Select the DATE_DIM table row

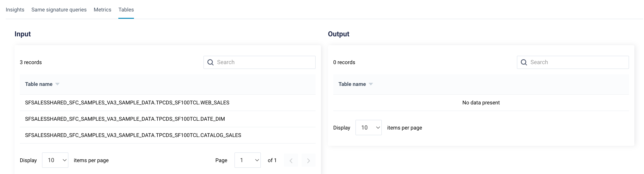(125, 119)
